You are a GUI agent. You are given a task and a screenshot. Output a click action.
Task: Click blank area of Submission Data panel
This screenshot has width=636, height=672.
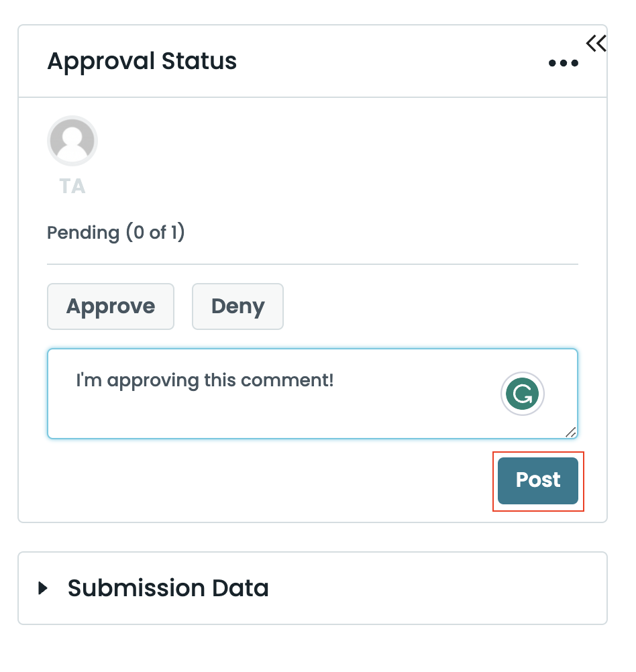coord(436,588)
